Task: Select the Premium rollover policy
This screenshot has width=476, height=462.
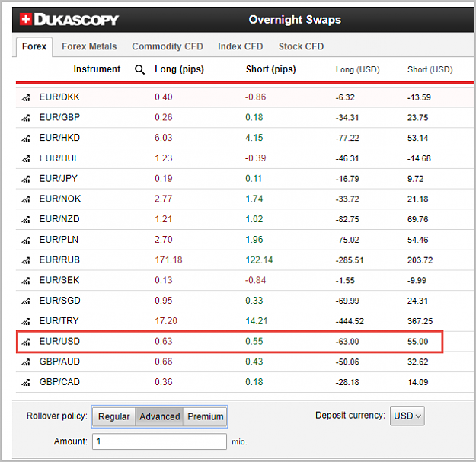Action: (x=205, y=416)
